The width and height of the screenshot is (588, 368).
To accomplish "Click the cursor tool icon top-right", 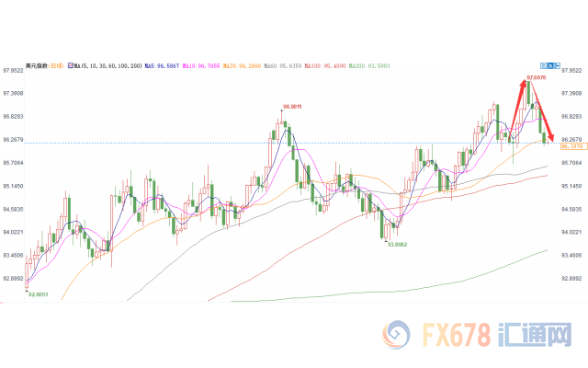I will point(550,65).
